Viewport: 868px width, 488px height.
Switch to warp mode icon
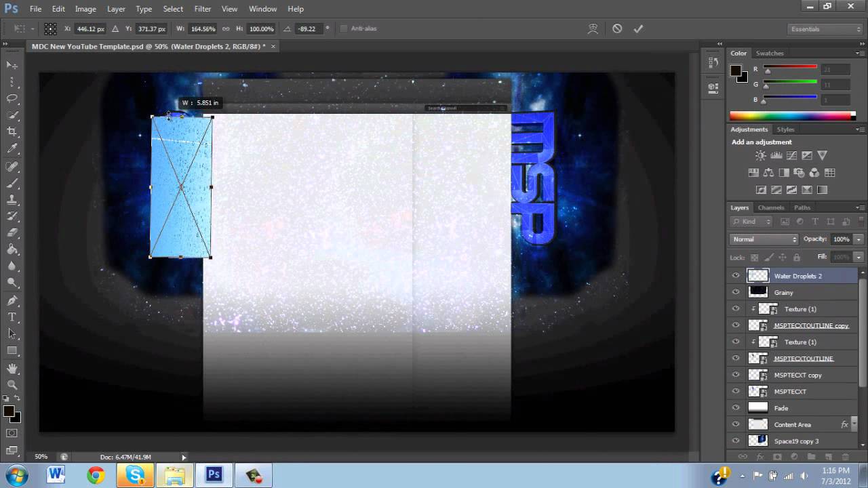tap(593, 28)
